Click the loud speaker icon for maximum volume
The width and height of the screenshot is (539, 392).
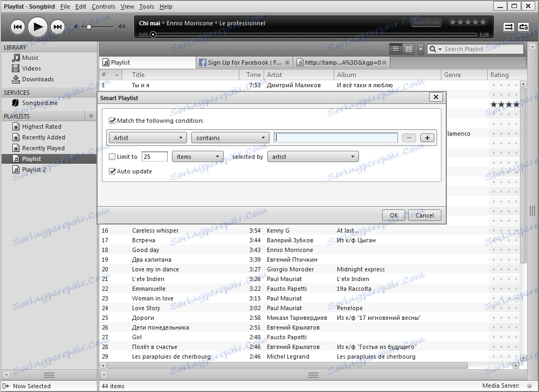(x=121, y=27)
